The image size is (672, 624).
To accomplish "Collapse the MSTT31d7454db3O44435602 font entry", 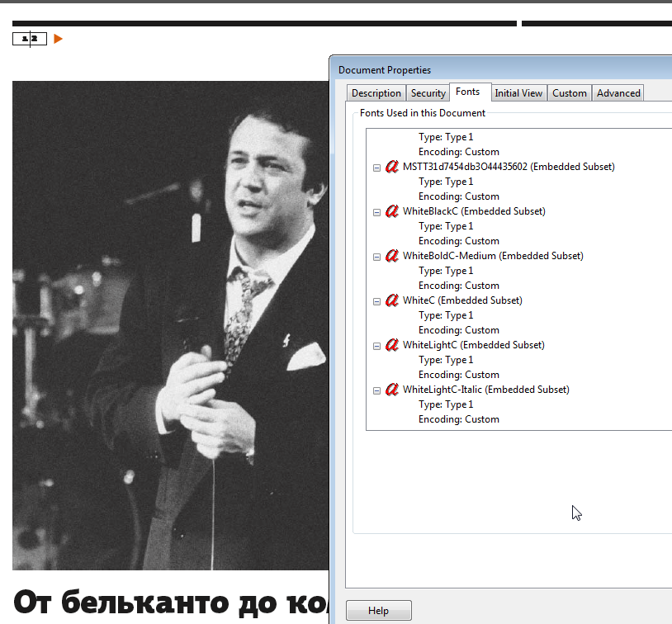I will [376, 168].
